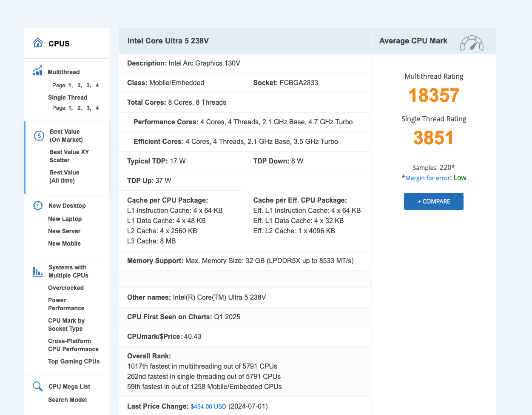Screen dimensions: 532x415
Task: Click Search Model in sidebar
Action: click(x=67, y=400)
